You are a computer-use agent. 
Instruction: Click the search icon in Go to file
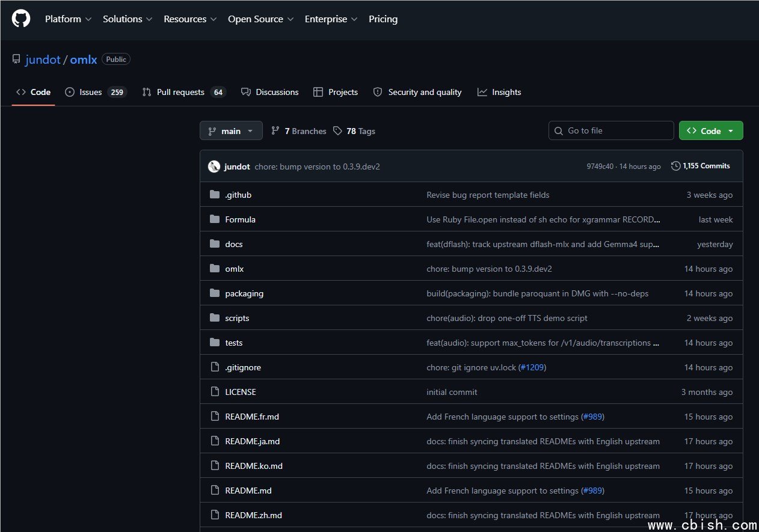click(x=559, y=130)
